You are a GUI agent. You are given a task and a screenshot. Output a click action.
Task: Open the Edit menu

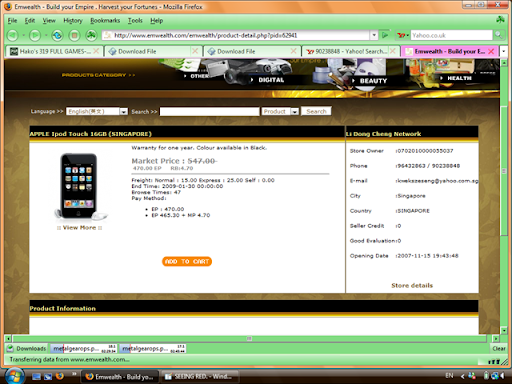pos(30,21)
